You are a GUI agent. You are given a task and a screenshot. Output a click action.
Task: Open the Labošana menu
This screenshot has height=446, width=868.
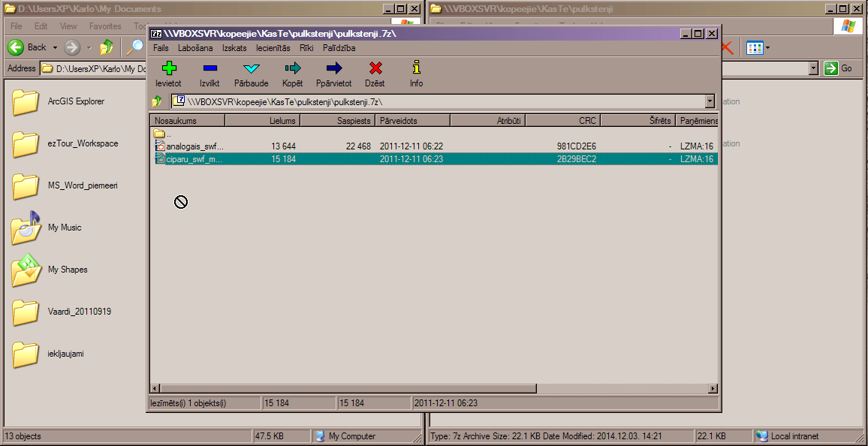[195, 48]
